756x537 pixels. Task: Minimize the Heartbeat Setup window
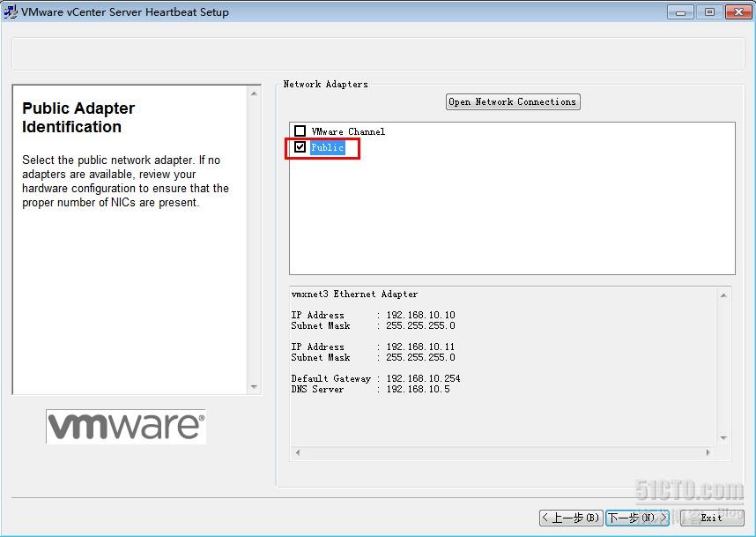click(680, 12)
